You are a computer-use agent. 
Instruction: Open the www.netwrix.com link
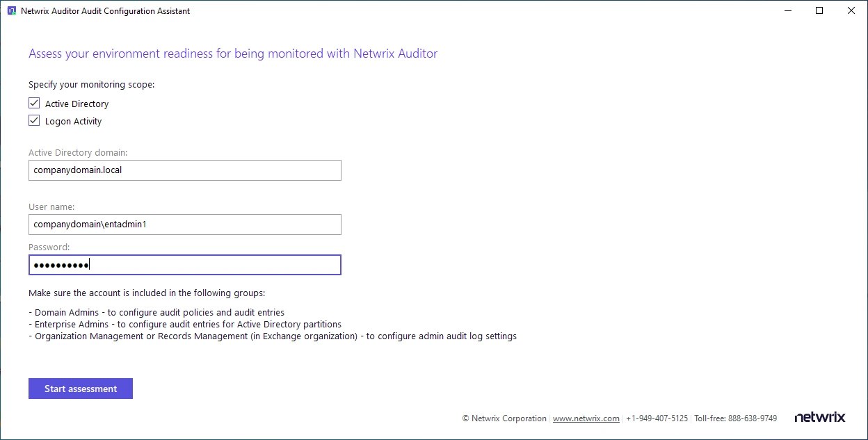[586, 418]
